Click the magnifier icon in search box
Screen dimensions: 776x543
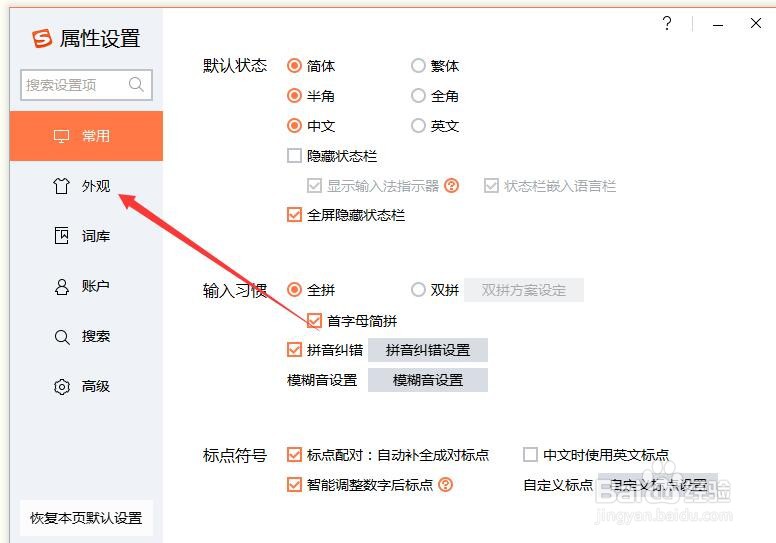pos(136,84)
